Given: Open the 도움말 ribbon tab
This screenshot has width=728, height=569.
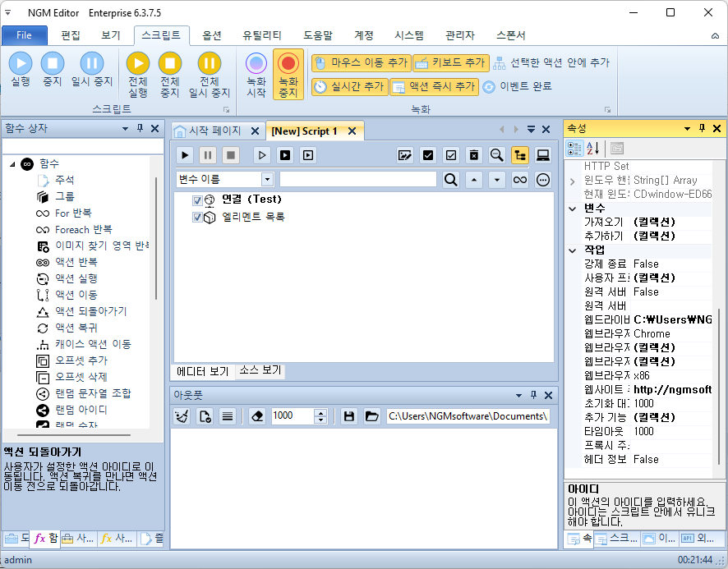Looking at the screenshot, I should click(x=318, y=35).
